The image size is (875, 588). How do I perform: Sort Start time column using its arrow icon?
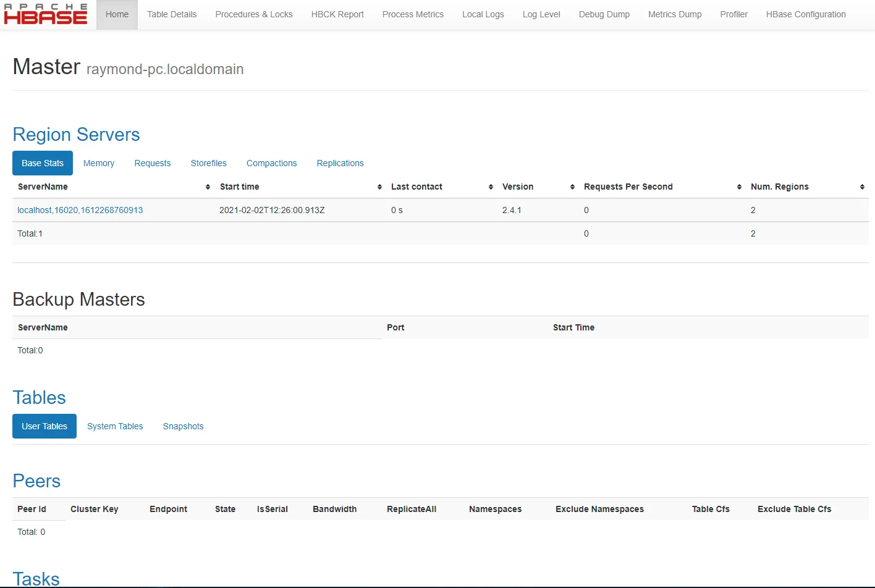[x=379, y=187]
